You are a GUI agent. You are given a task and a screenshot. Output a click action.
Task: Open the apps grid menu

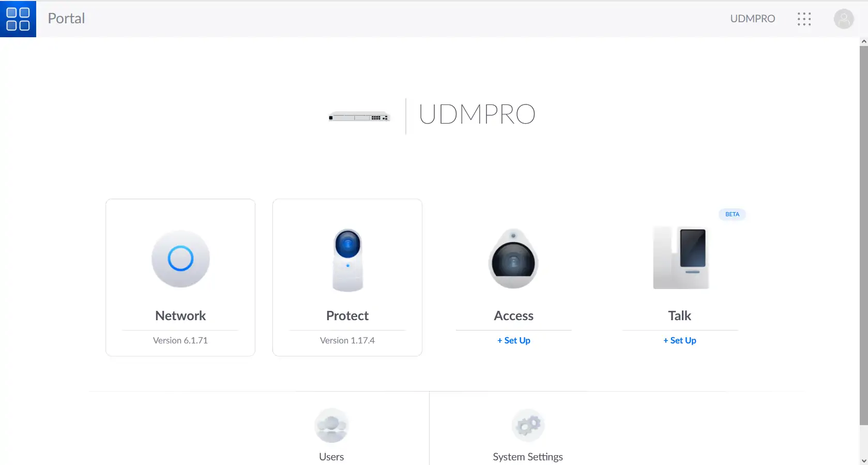(804, 19)
